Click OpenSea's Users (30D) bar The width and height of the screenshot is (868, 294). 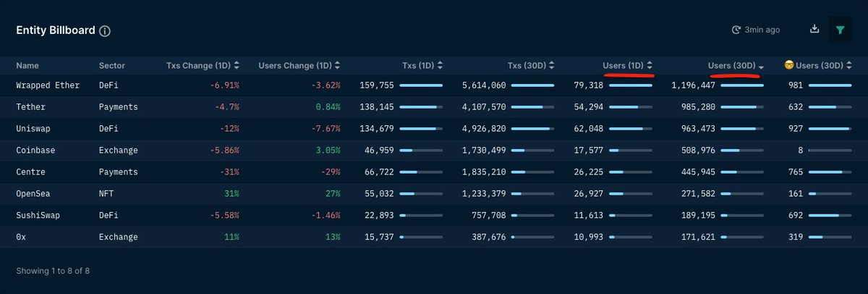(742, 194)
